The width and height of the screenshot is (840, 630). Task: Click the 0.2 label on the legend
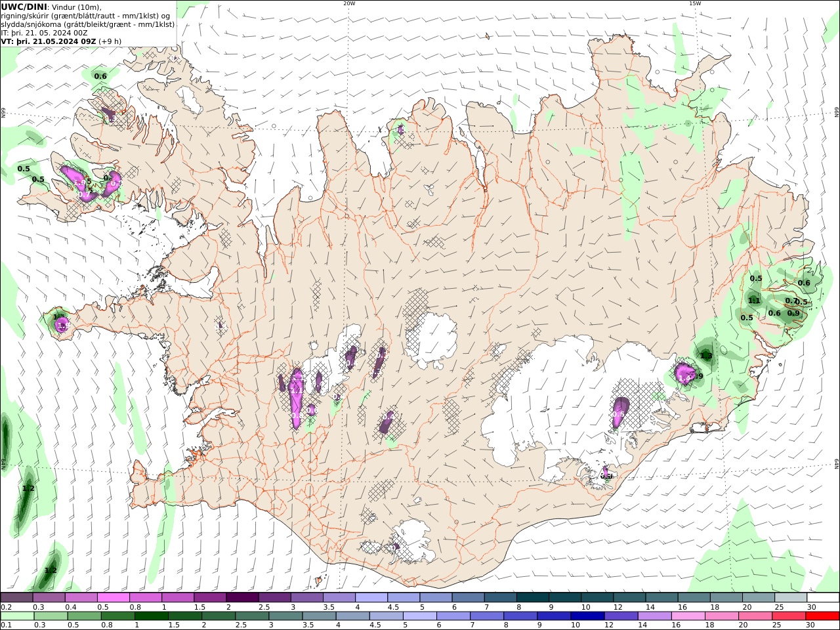(x=5, y=607)
